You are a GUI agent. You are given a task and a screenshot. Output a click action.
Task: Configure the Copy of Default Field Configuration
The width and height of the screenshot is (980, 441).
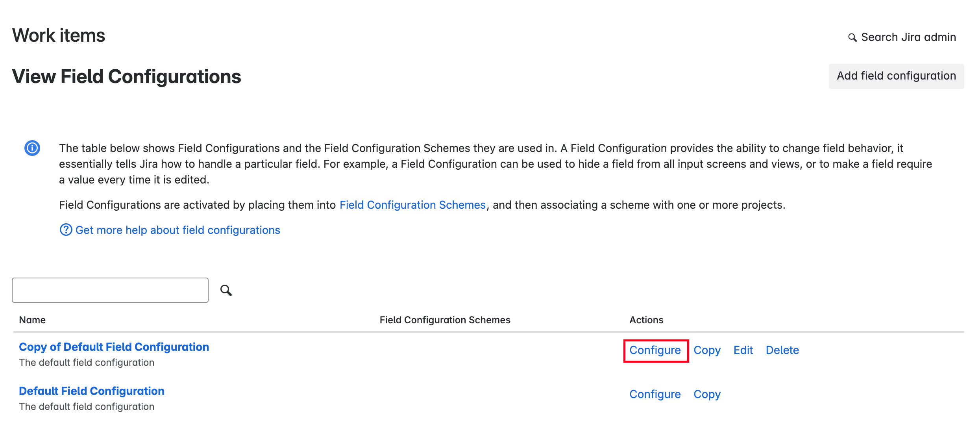pyautogui.click(x=655, y=350)
